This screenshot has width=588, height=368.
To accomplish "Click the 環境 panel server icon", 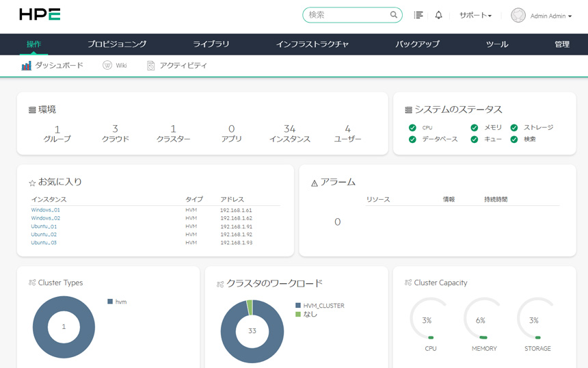I will pos(32,110).
